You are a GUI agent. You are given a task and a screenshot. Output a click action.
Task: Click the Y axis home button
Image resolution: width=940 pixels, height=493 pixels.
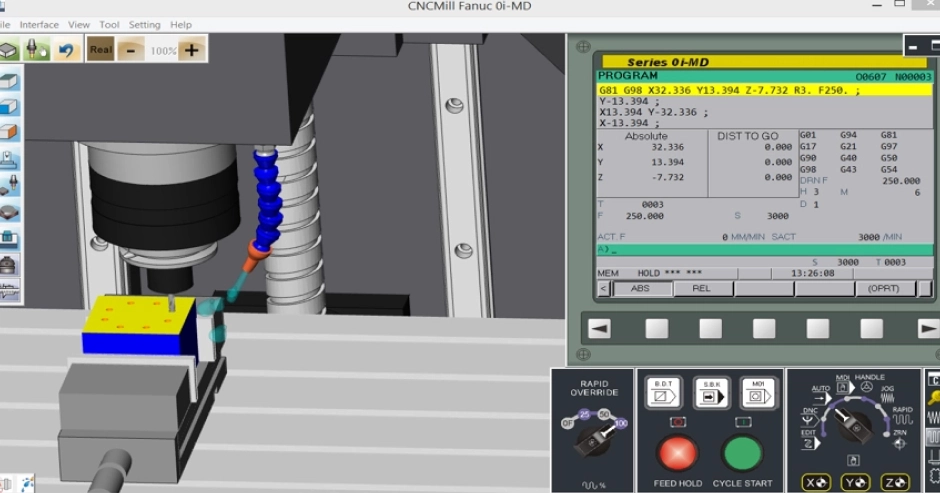point(855,482)
